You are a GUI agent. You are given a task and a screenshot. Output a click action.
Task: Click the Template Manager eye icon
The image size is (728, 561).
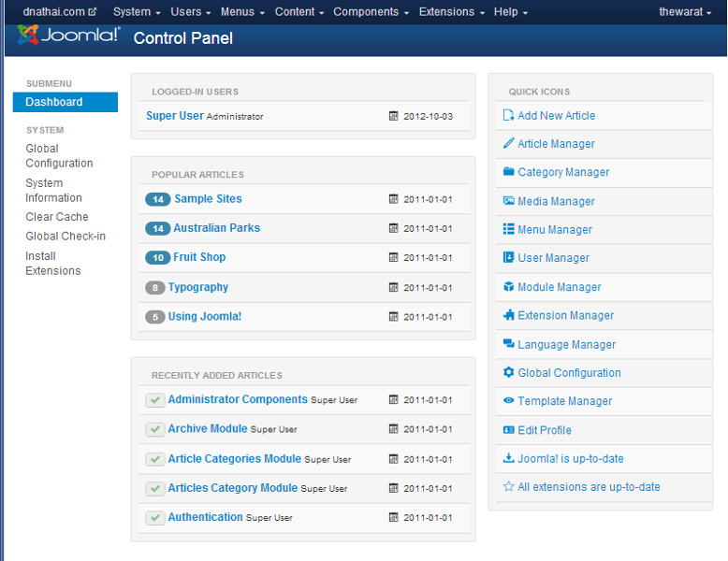(x=508, y=400)
